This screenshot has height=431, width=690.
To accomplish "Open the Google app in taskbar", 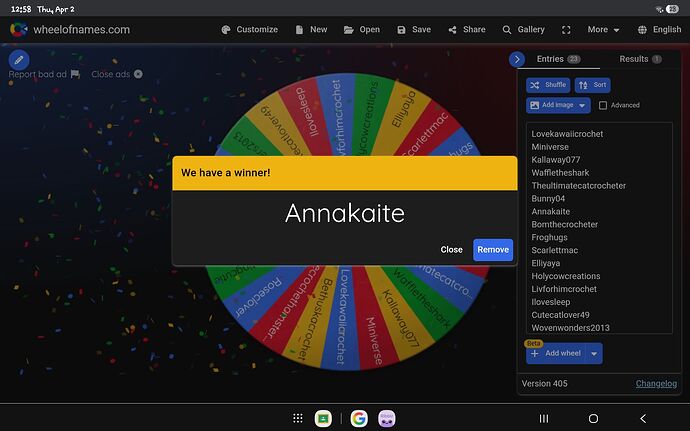I will [358, 418].
